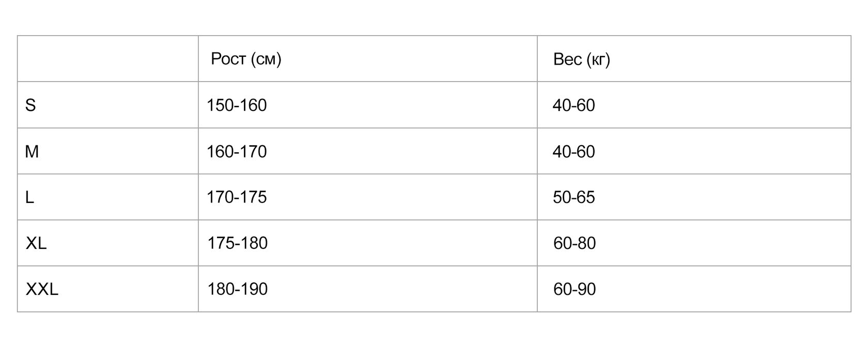
Task: Select the S size row label
Action: (x=30, y=105)
